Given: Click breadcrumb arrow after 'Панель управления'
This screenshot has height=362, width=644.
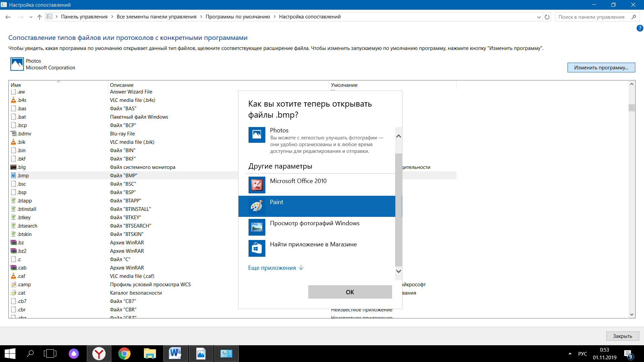Looking at the screenshot, I should point(112,17).
